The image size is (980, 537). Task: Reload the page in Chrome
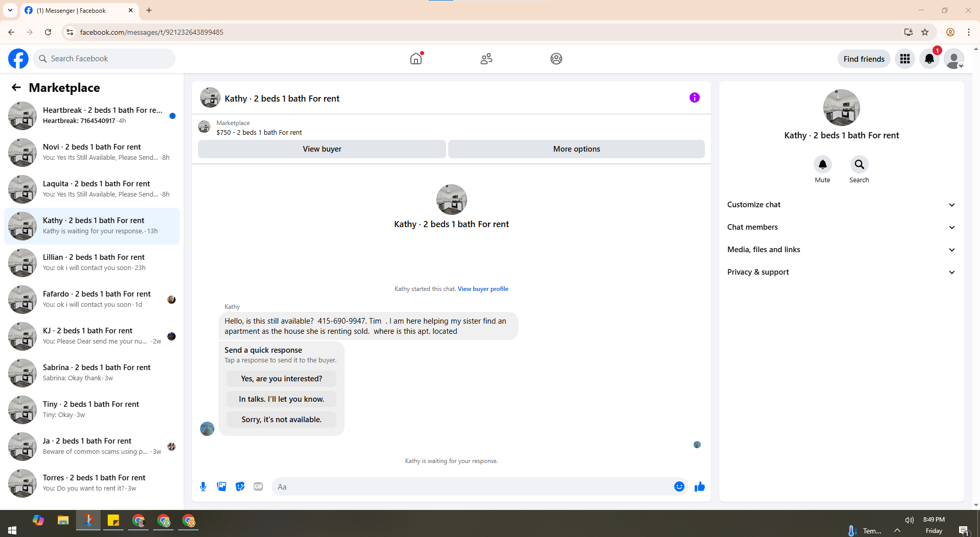coord(48,32)
